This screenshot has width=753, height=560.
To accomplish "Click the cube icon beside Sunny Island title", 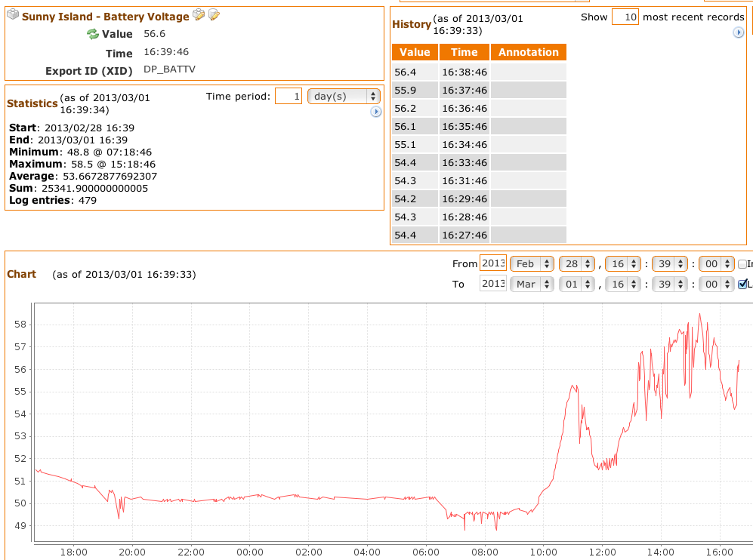I will click(x=13, y=15).
